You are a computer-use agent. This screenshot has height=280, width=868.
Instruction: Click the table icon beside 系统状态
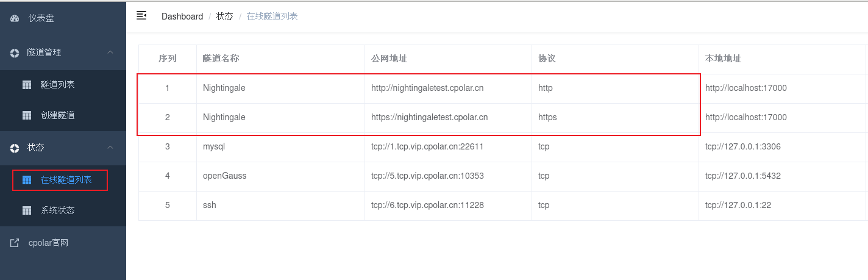pyautogui.click(x=27, y=210)
